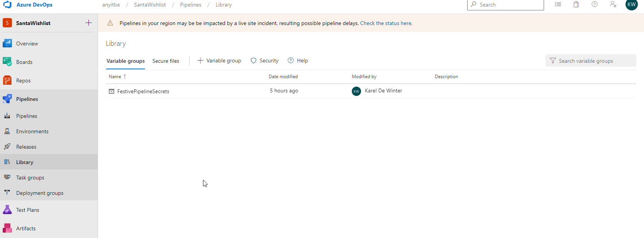Click the Deployment groups icon
644x238 pixels.
7,193
